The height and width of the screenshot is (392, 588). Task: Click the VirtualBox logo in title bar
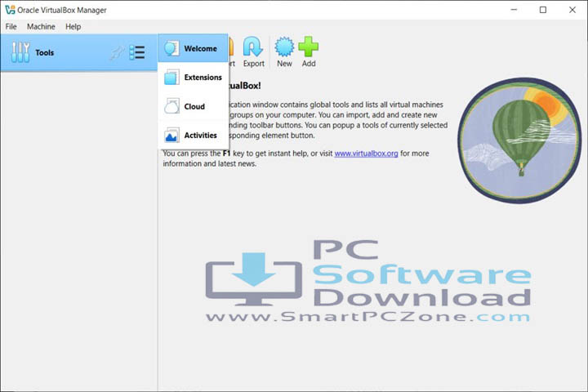tap(10, 10)
